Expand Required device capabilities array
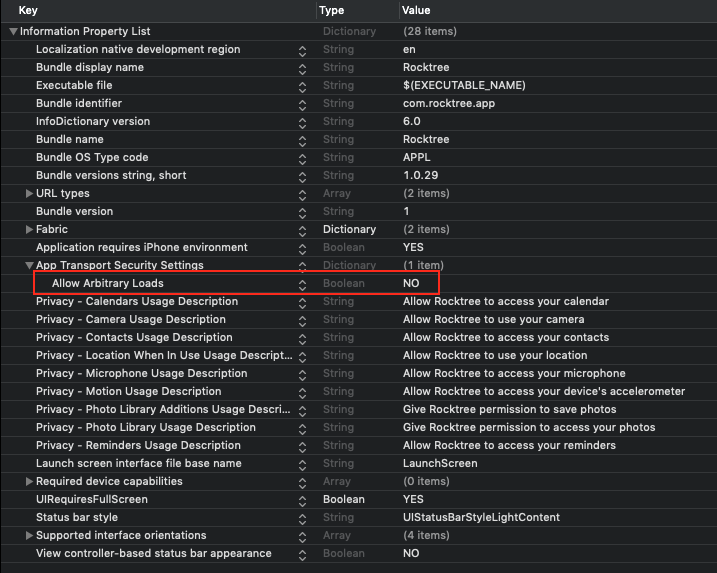The image size is (717, 573). coord(29,482)
